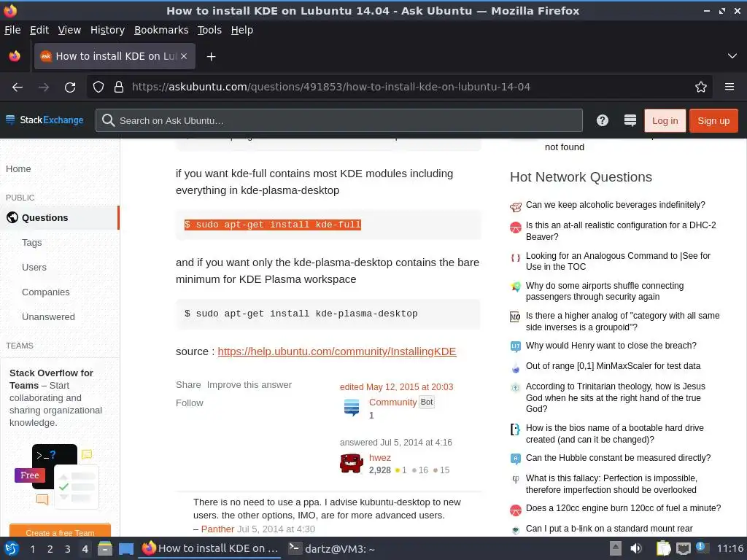Click hwez's red avatar image
Screen dimensions: 747x560
pos(352,463)
